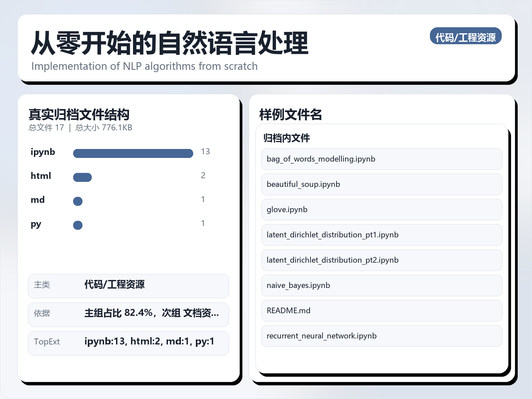Select latent_dirichlet_distribution_pt1.ipynb
The image size is (532, 399).
click(381, 235)
